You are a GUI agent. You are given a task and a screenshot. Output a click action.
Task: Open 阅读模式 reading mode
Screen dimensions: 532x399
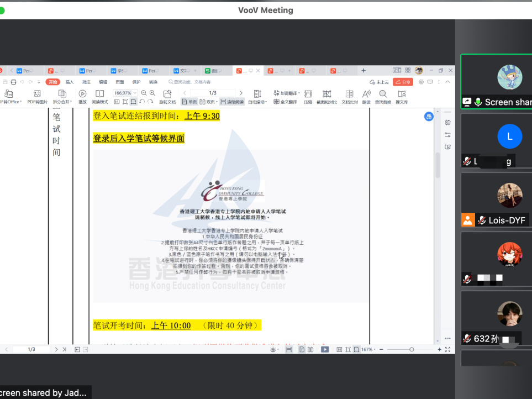pyautogui.click(x=99, y=94)
